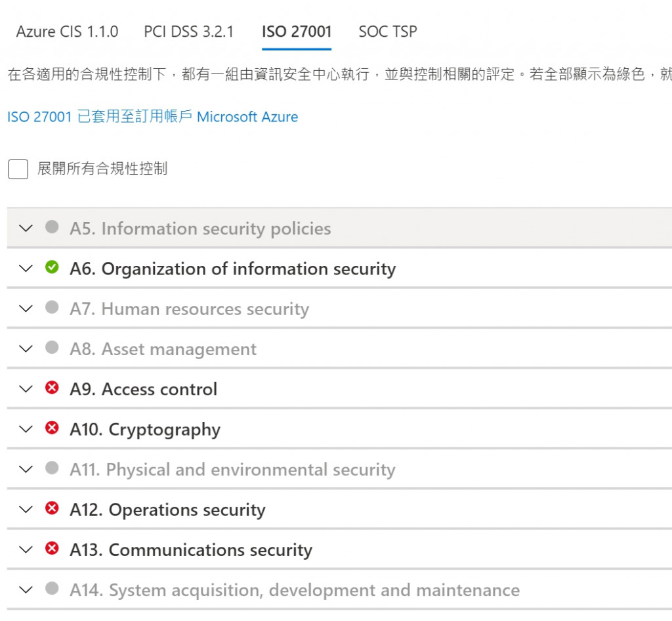The width and height of the screenshot is (672, 621).
Task: Expand the A9 Access control chevron
Action: (26, 389)
